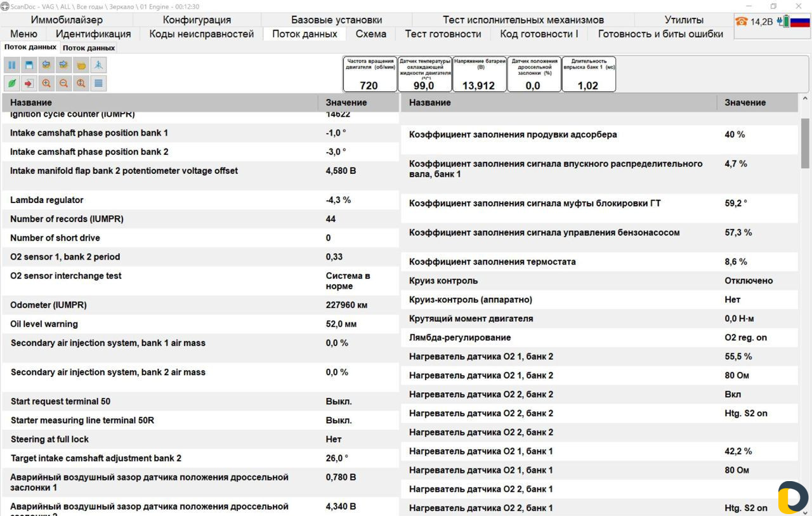Select the Number of records (IUMPR) row
The width and height of the screenshot is (812, 516).
(200, 219)
